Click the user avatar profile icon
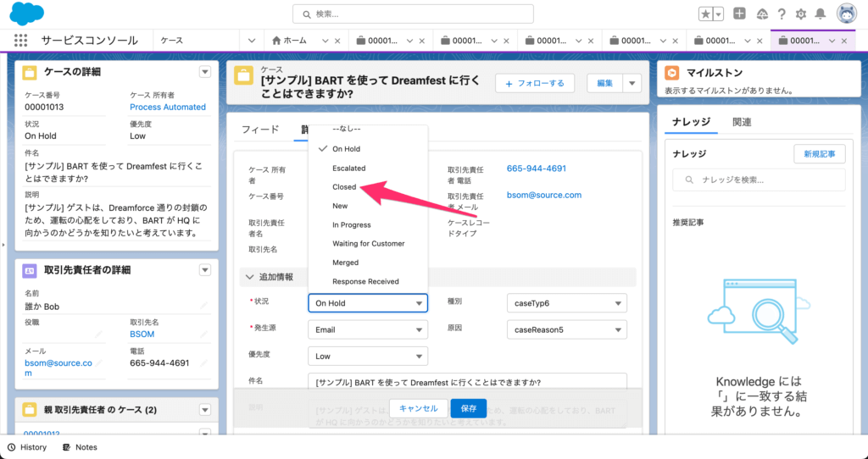868x459 pixels. pos(847,14)
